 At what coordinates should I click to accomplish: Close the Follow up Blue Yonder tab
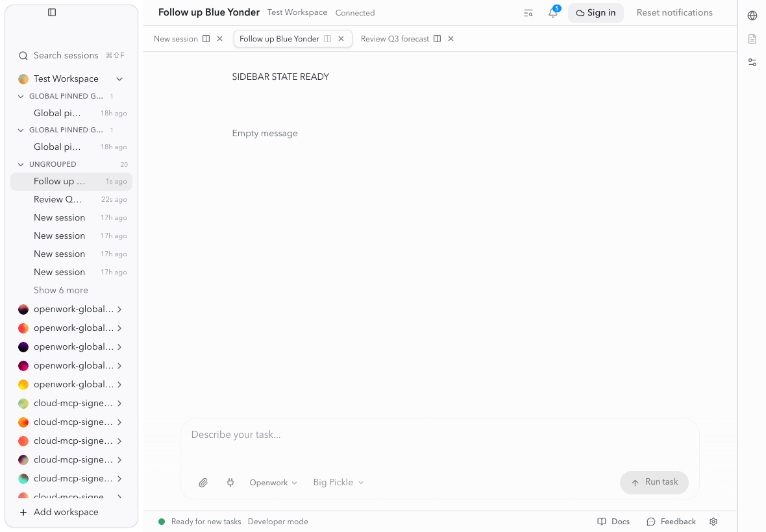tap(341, 38)
